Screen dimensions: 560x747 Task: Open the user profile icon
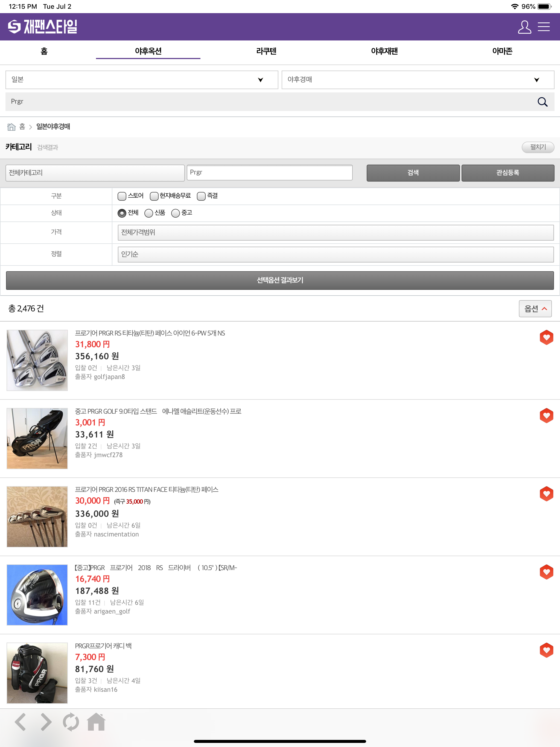tap(524, 27)
